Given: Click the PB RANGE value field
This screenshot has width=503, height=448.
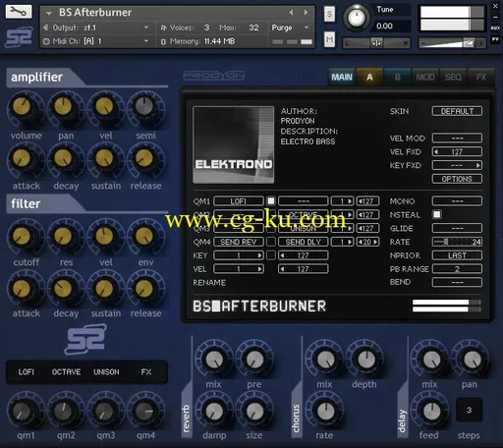Looking at the screenshot, I should 457,269.
